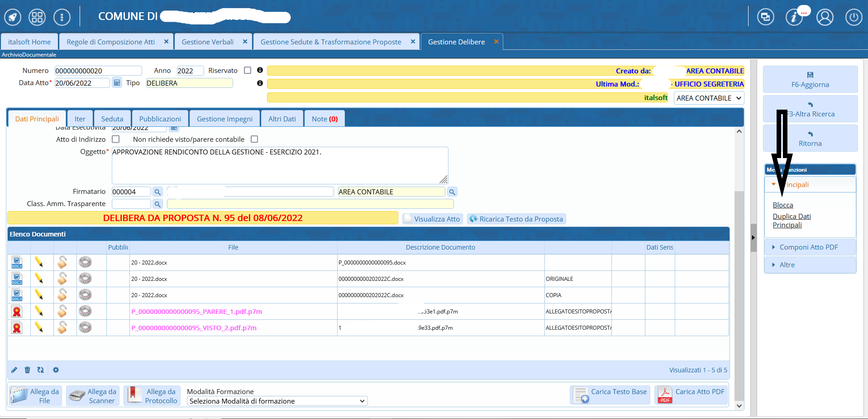The image size is (868, 419).
Task: Expand the Componi Atto PDF section
Action: [x=808, y=247]
